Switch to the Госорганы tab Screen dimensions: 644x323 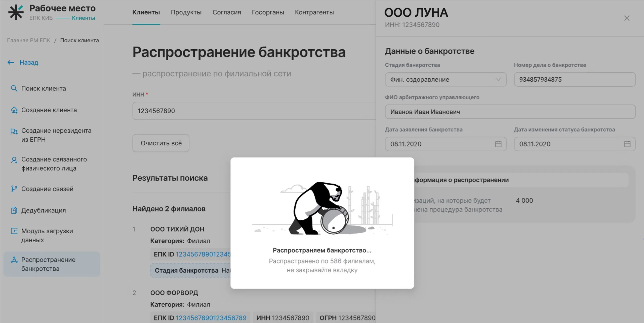coord(268,12)
